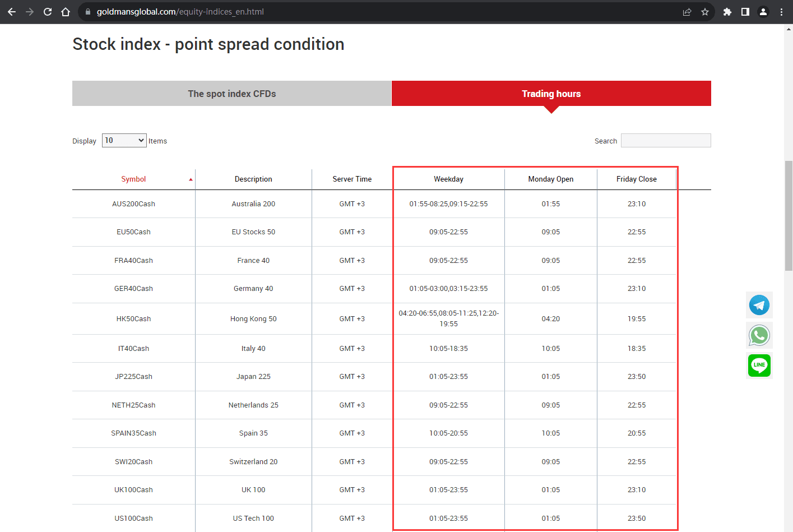Click the browser back arrow
Viewport: 793px width, 532px height.
click(12, 12)
